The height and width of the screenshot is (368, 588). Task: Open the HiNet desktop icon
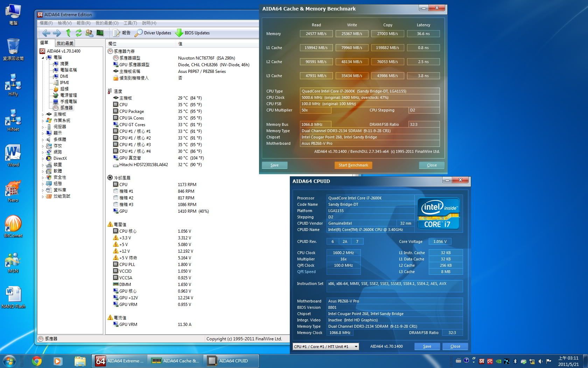[13, 120]
